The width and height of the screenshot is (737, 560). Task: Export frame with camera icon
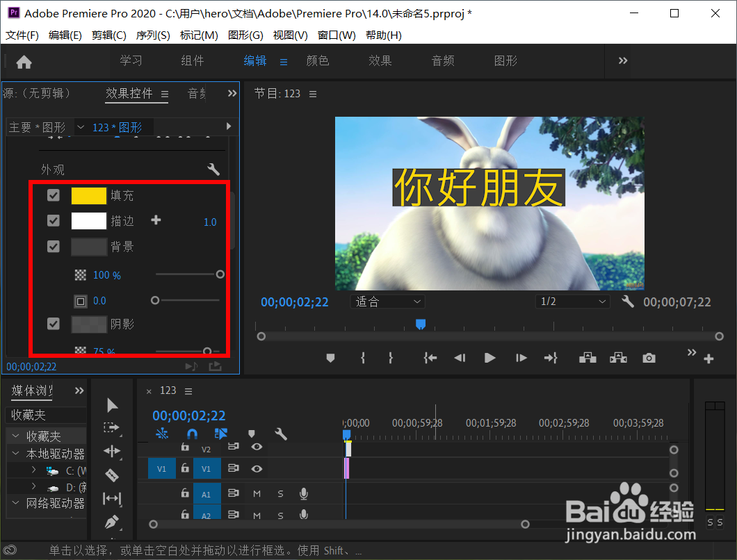pyautogui.click(x=649, y=358)
